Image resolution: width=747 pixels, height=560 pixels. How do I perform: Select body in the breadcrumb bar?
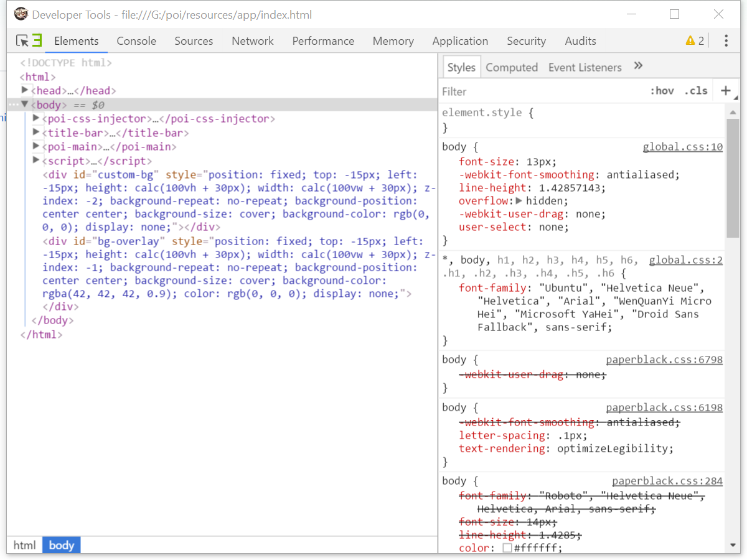tap(61, 545)
